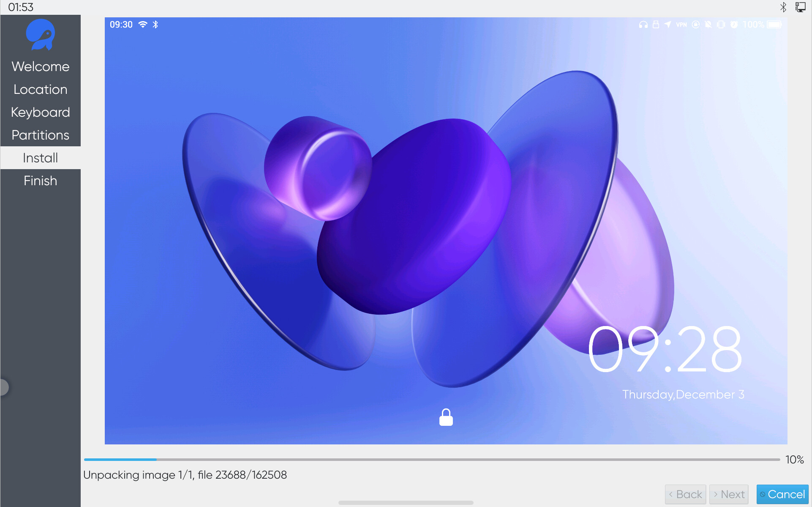Click the VPN indicator in the status bar
Screen dimensions: 812x507
[x=681, y=25]
